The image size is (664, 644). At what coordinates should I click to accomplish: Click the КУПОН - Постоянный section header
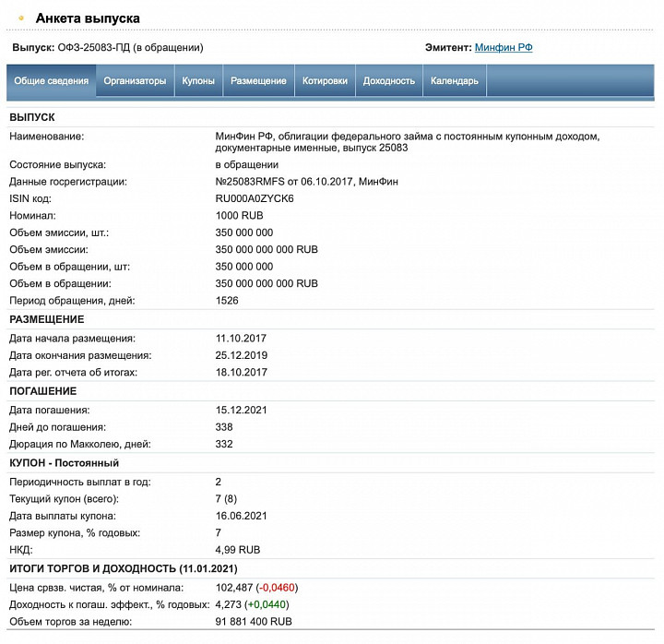point(64,462)
